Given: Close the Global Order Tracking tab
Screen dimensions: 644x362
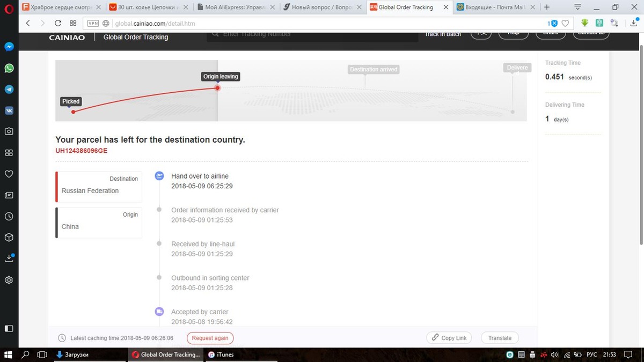Looking at the screenshot, I should coord(445,8).
